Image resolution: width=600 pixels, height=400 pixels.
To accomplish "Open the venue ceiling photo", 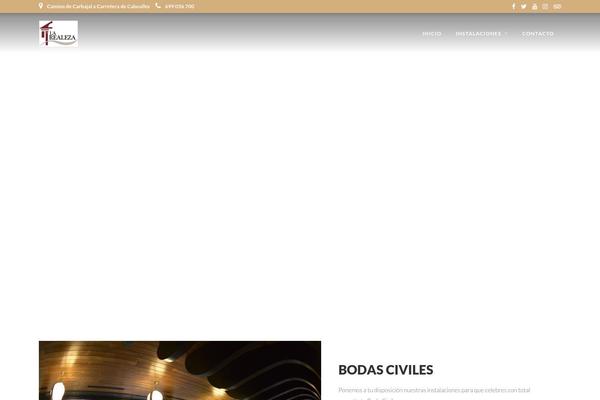I will [180, 371].
